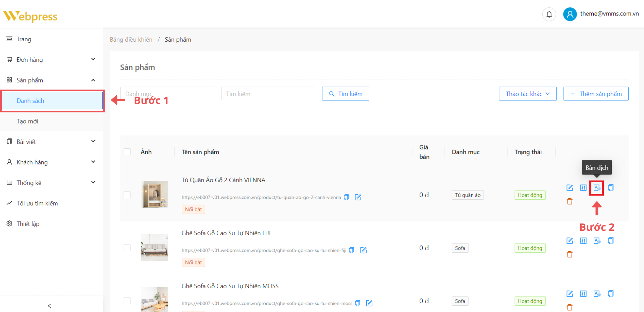This screenshot has height=312, width=644.
Task: Check the Tủ Quần Áo VIENNA row checkbox
Action: point(127,195)
